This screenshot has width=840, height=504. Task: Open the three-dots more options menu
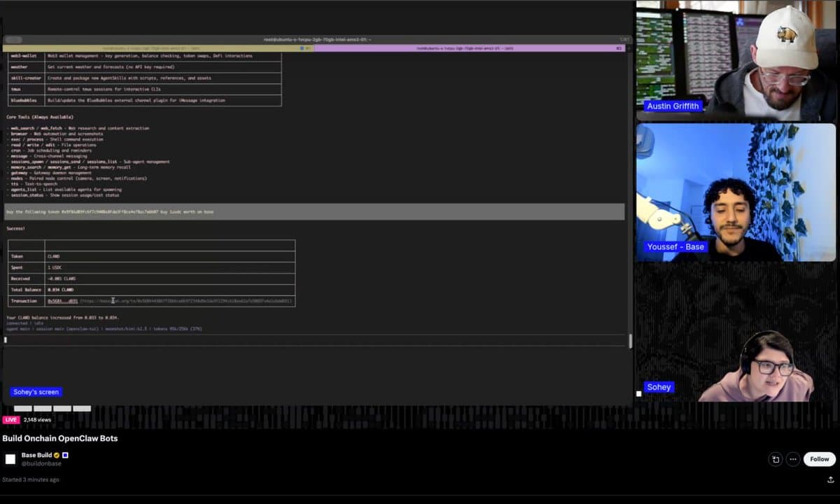792,459
